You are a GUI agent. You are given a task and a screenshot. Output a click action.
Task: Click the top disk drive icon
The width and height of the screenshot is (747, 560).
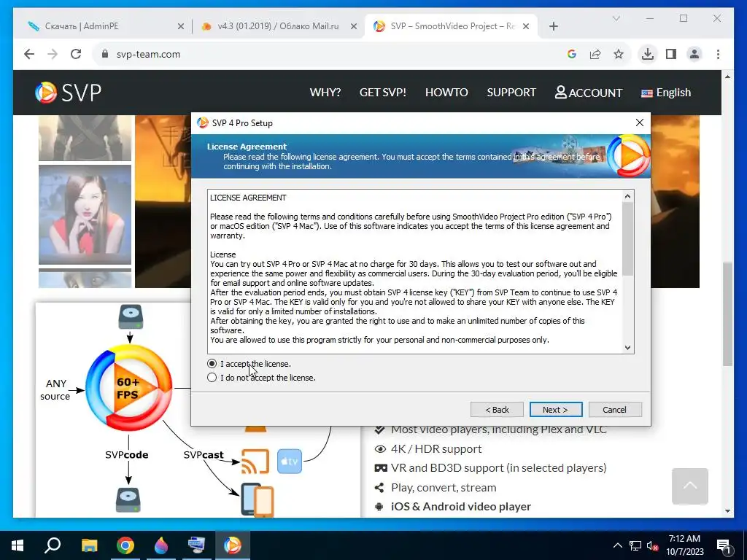coord(131,317)
